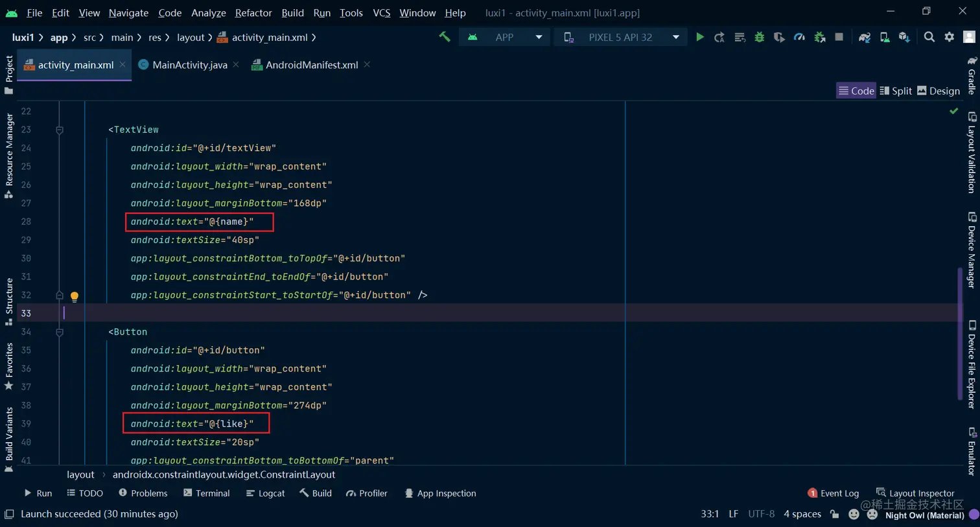
Task: Switch editor to Split view
Action: tap(896, 91)
